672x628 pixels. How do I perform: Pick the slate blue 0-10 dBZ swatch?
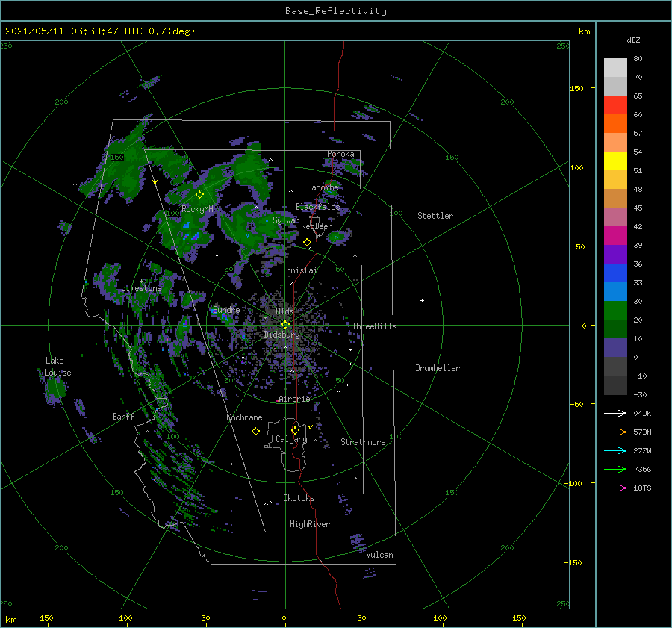pyautogui.click(x=615, y=348)
